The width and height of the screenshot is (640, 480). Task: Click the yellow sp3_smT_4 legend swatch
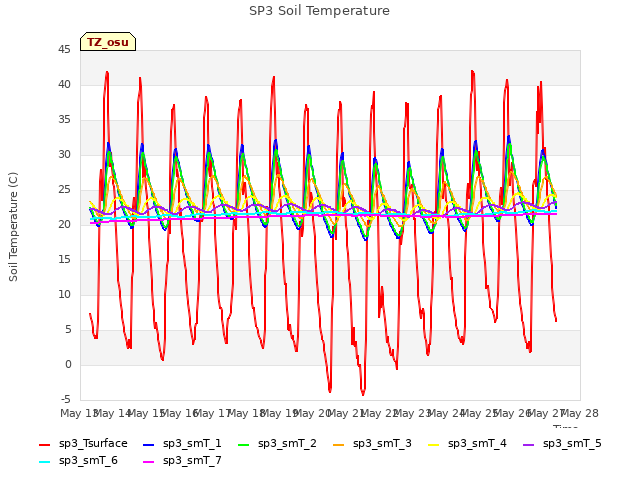433,444
